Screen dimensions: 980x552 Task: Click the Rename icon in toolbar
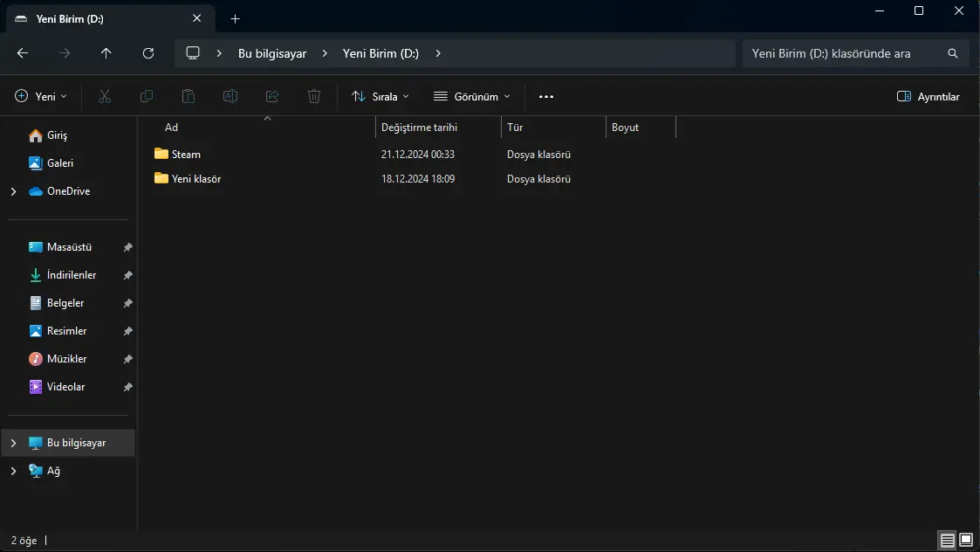pos(230,96)
